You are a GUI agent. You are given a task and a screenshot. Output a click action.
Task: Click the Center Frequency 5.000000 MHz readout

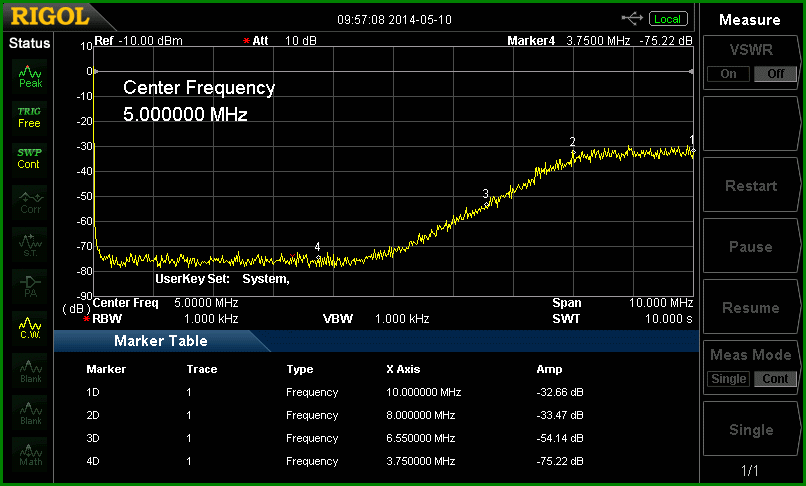199,101
